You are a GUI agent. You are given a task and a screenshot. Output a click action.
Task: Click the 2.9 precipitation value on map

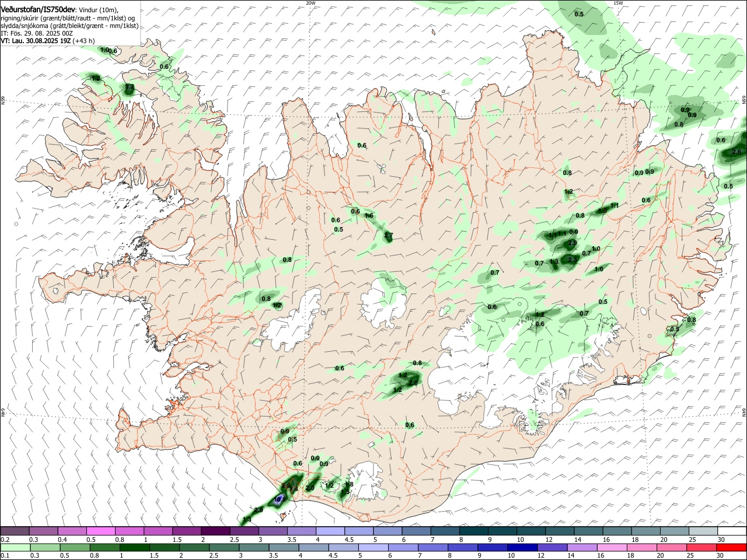[573, 243]
